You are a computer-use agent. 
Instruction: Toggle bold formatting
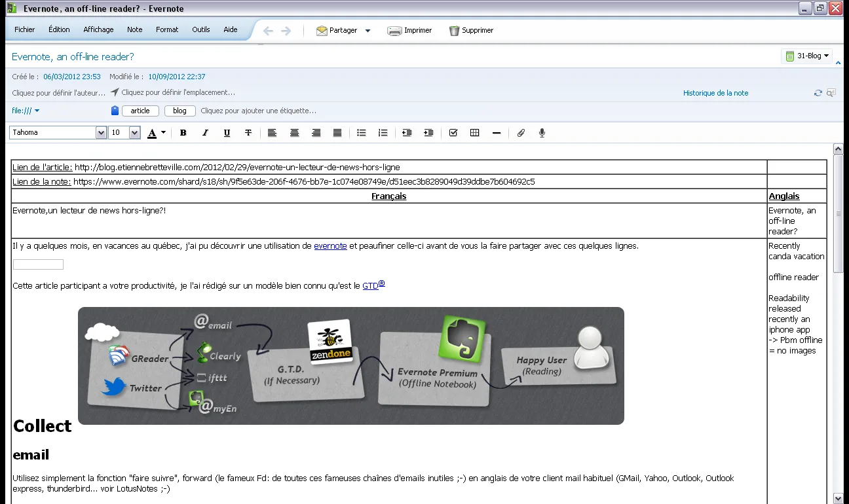[x=183, y=133]
